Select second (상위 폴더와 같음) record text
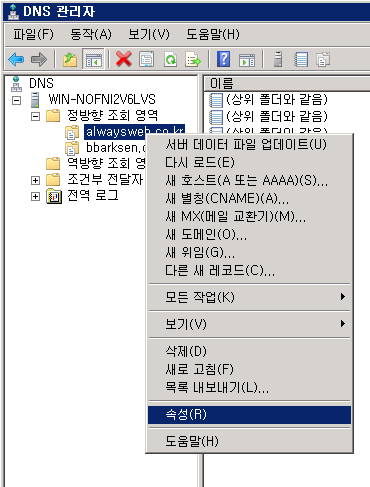The image size is (370, 487). point(277,116)
